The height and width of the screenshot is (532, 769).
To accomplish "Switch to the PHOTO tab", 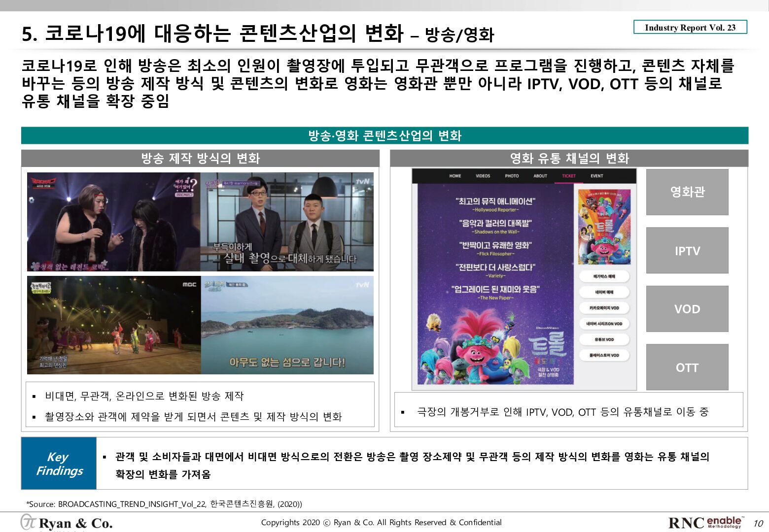I will pos(512,176).
